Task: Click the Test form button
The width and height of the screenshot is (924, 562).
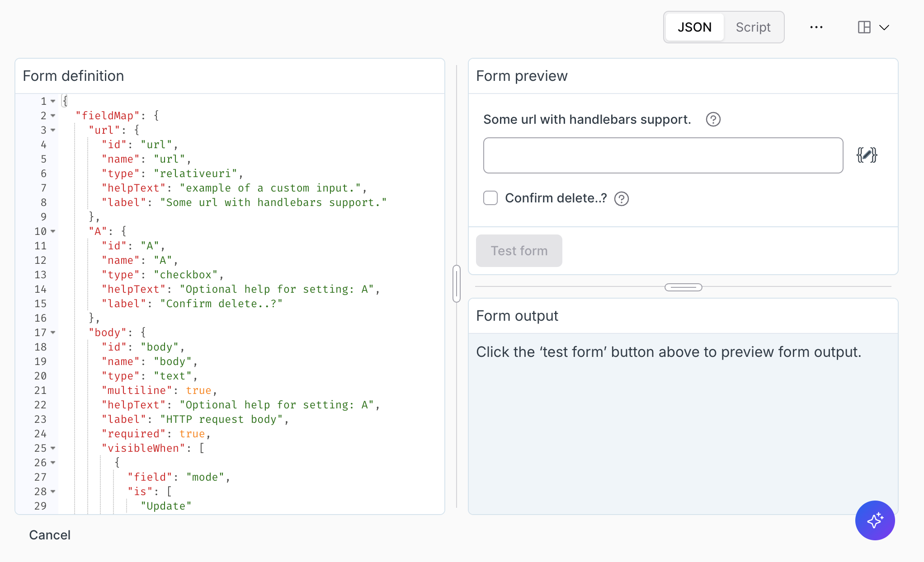Action: coord(519,251)
